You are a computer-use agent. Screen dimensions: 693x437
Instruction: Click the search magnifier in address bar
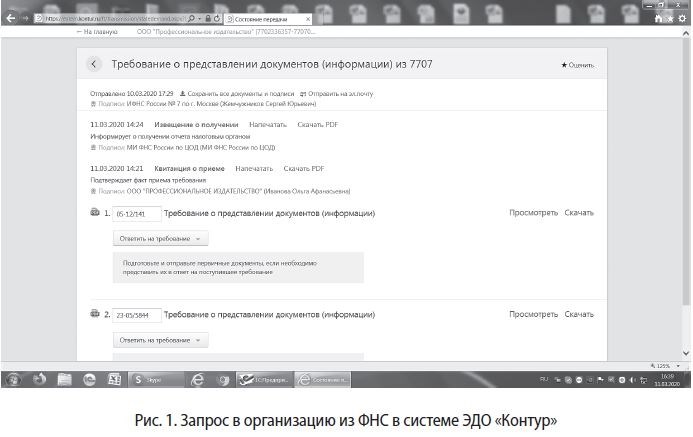coord(191,19)
